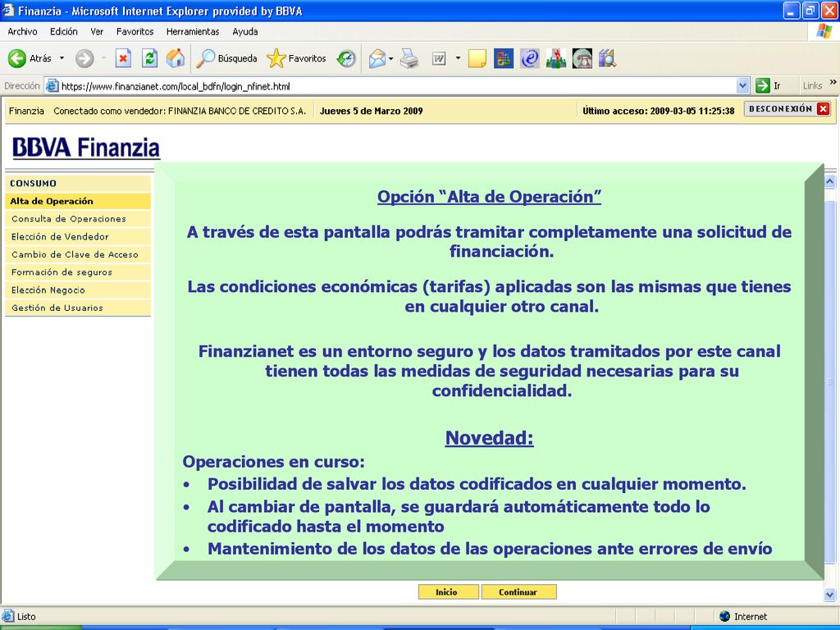The width and height of the screenshot is (840, 630).
Task: Click the Windows flag logo in menu bar
Action: tap(824, 31)
